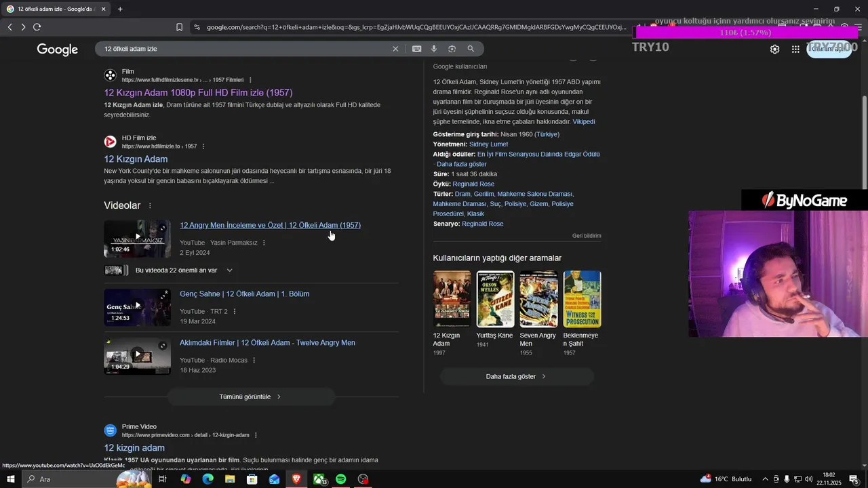Viewport: 868px width, 488px height.
Task: Expand 'Daha fazla göster' under related searches
Action: [516, 376]
